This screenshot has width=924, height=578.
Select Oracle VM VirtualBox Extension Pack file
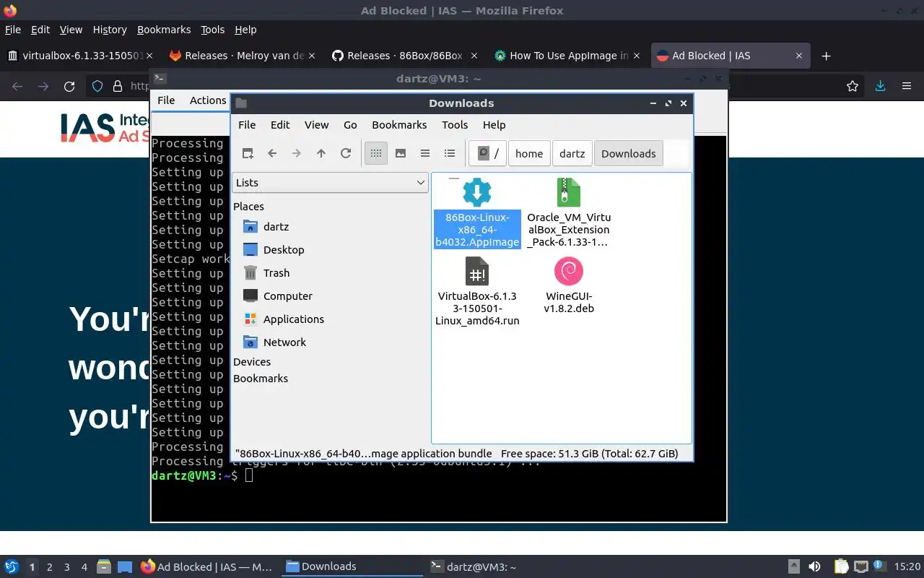(569, 212)
